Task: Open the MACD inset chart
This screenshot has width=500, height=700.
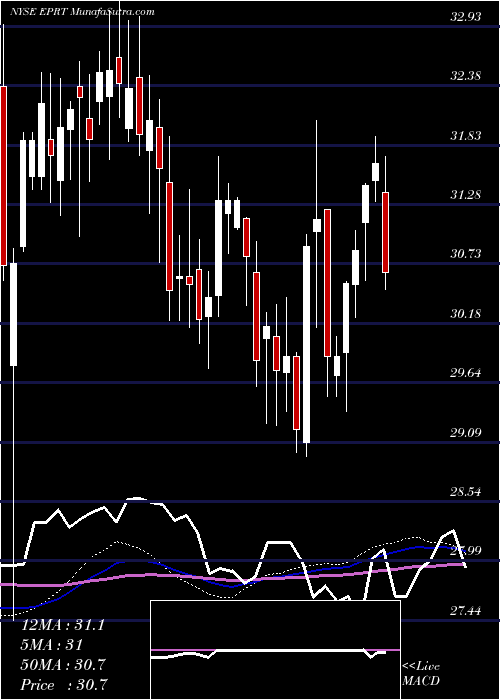Action: point(275,650)
